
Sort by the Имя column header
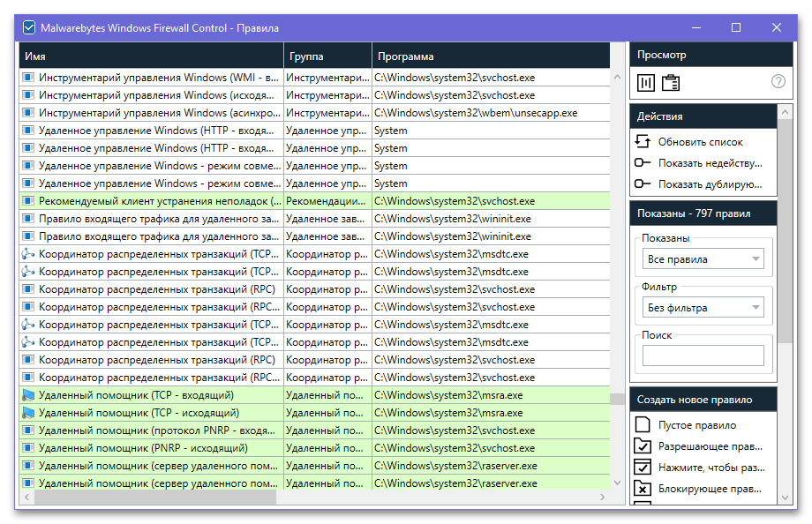pos(151,56)
